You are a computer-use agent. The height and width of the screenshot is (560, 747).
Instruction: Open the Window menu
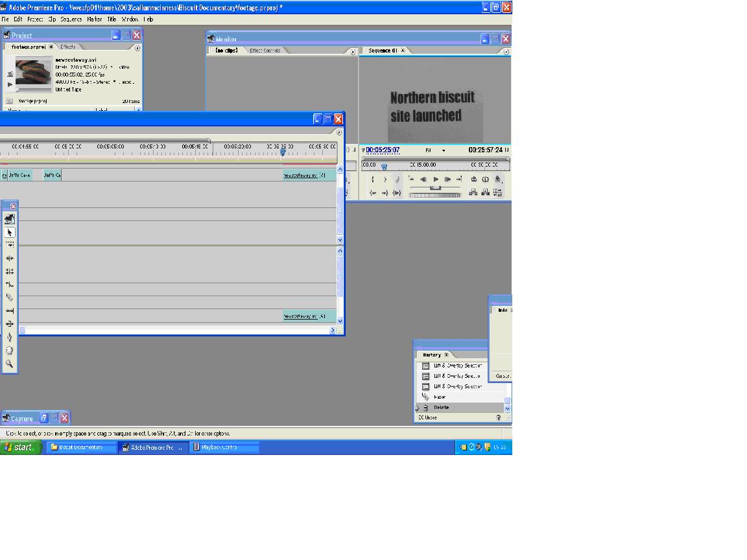coord(130,19)
